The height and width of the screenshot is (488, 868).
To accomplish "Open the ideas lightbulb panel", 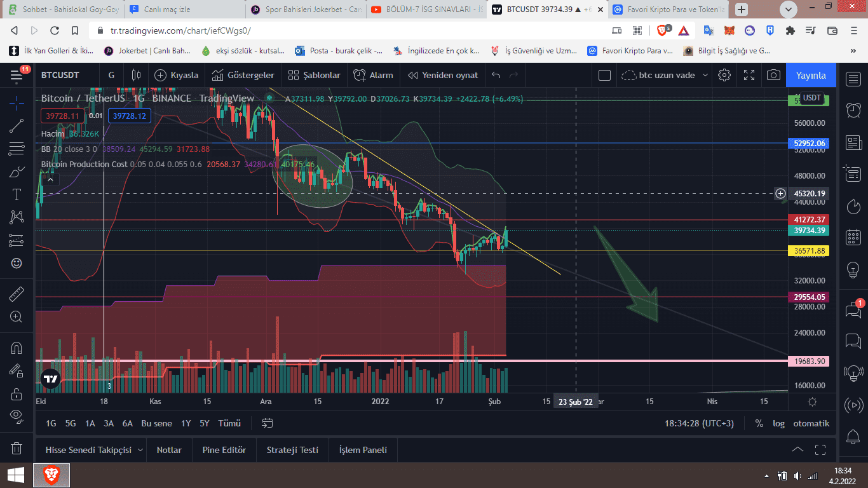I will coord(853,269).
